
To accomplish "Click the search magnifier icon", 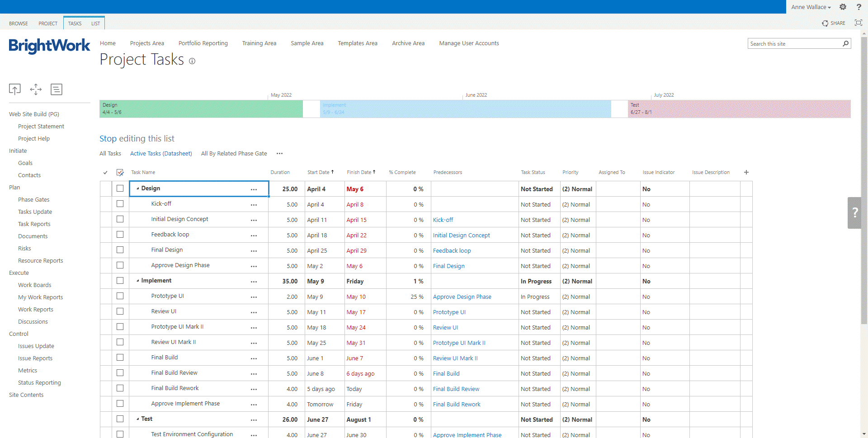I will click(x=845, y=43).
